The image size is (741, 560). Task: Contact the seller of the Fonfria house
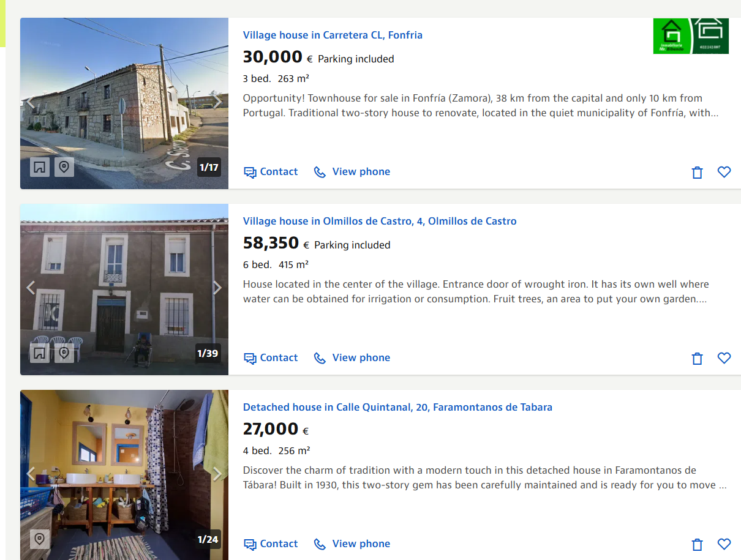(x=271, y=172)
